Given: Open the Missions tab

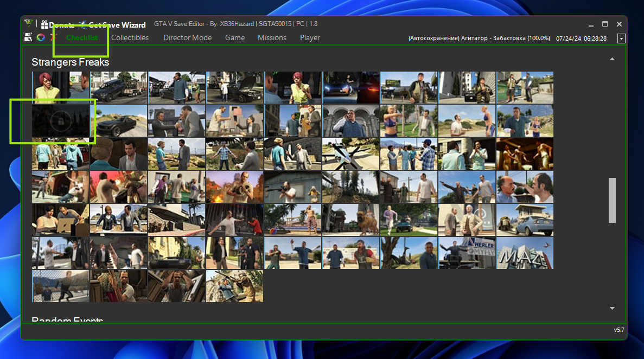Looking at the screenshot, I should tap(272, 37).
